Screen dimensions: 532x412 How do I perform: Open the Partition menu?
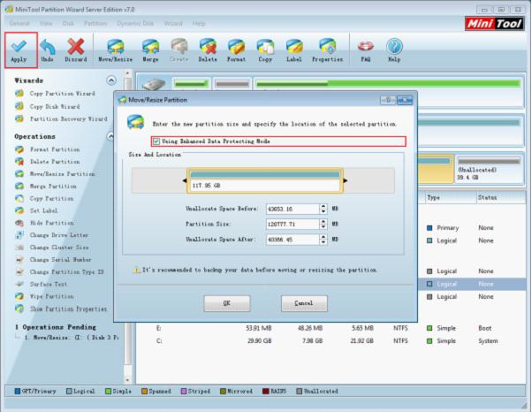coord(95,23)
